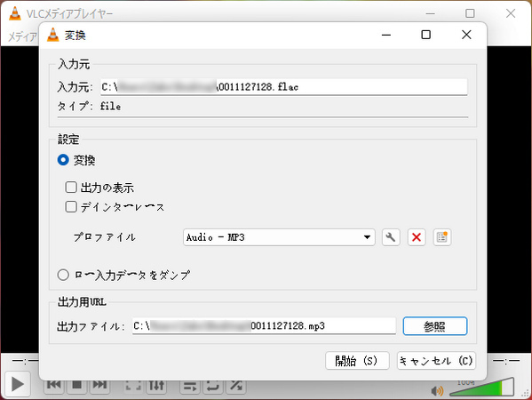532x400 pixels.
Task: Open the Audio - MP3 profile dropdown
Action: 279,237
